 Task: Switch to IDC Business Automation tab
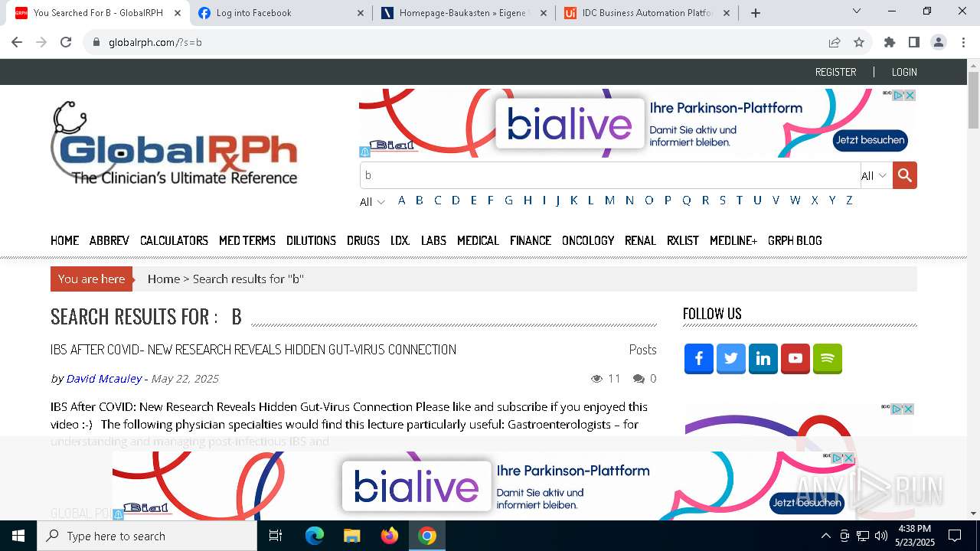pos(647,13)
